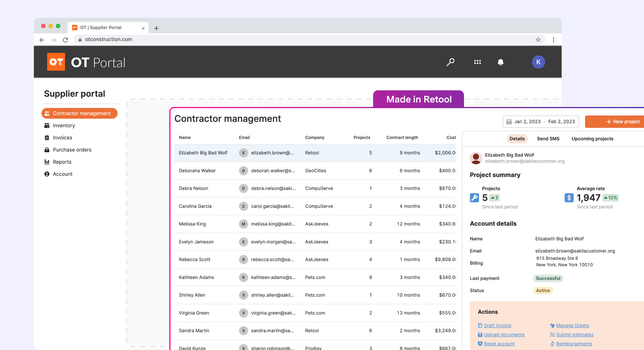Check notifications bell icon

(x=501, y=62)
